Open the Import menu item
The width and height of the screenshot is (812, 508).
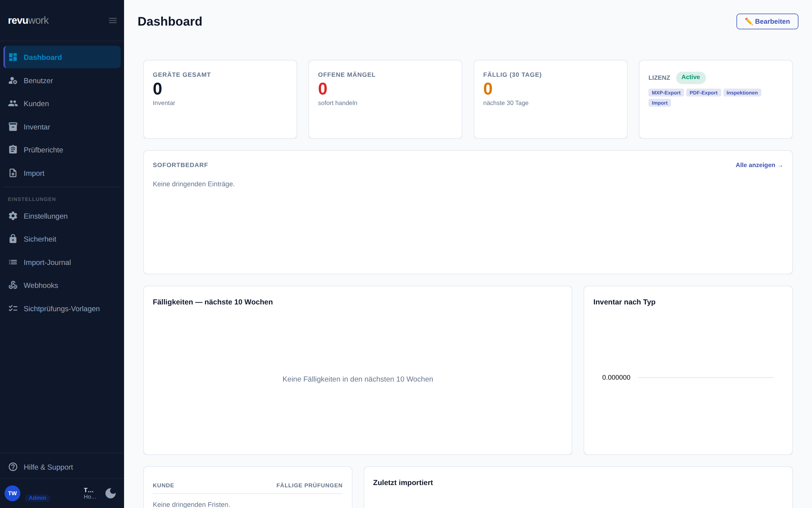62,173
